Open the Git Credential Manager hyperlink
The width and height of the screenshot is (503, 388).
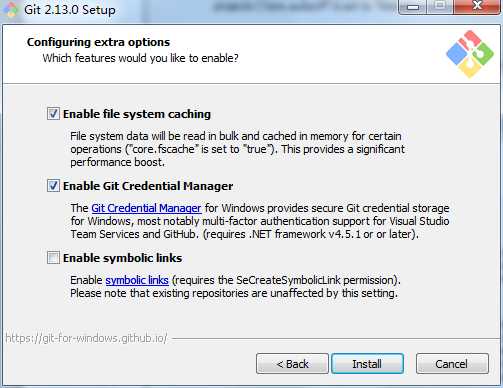[x=146, y=208]
